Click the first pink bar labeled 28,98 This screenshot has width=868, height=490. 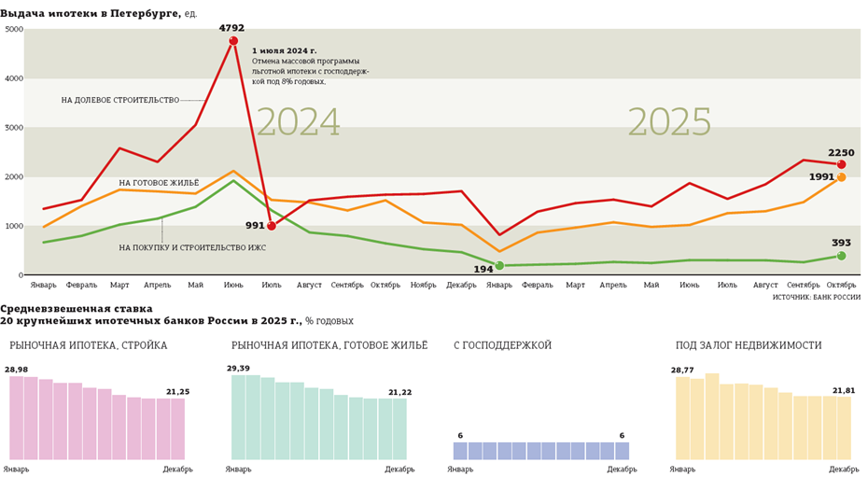(17, 418)
